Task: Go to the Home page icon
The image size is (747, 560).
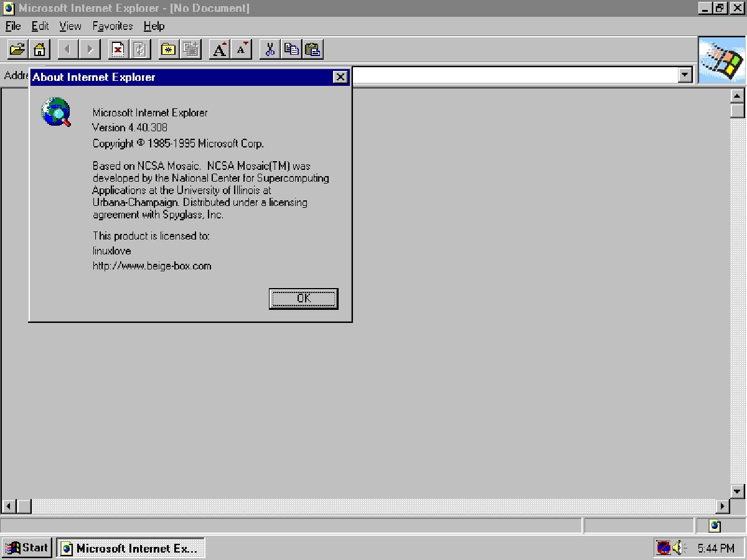Action: coord(39,49)
